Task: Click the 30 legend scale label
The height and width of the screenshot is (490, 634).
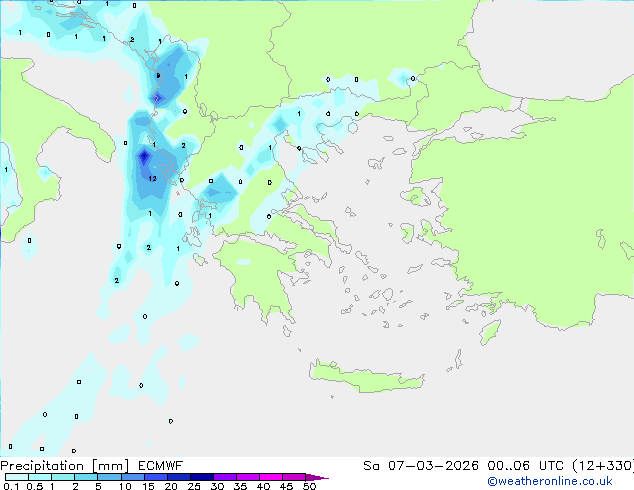Action: [x=217, y=486]
